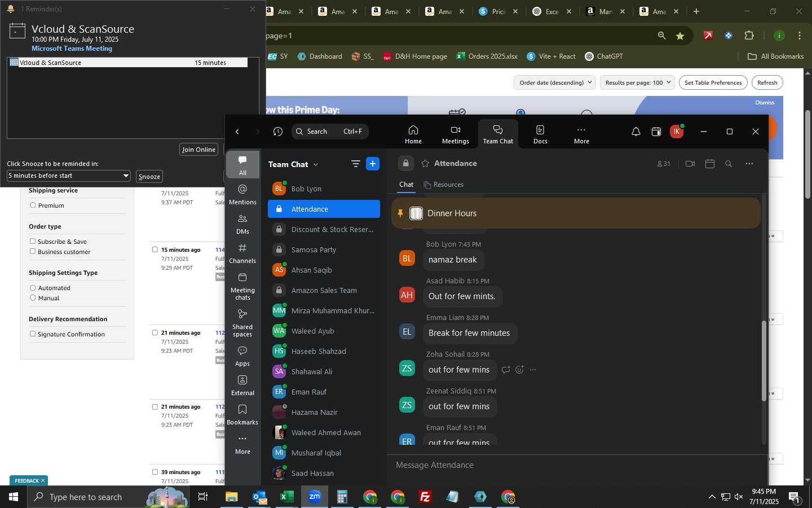Open Order date (descending) sort dropdown
This screenshot has width=812, height=508.
click(x=555, y=82)
